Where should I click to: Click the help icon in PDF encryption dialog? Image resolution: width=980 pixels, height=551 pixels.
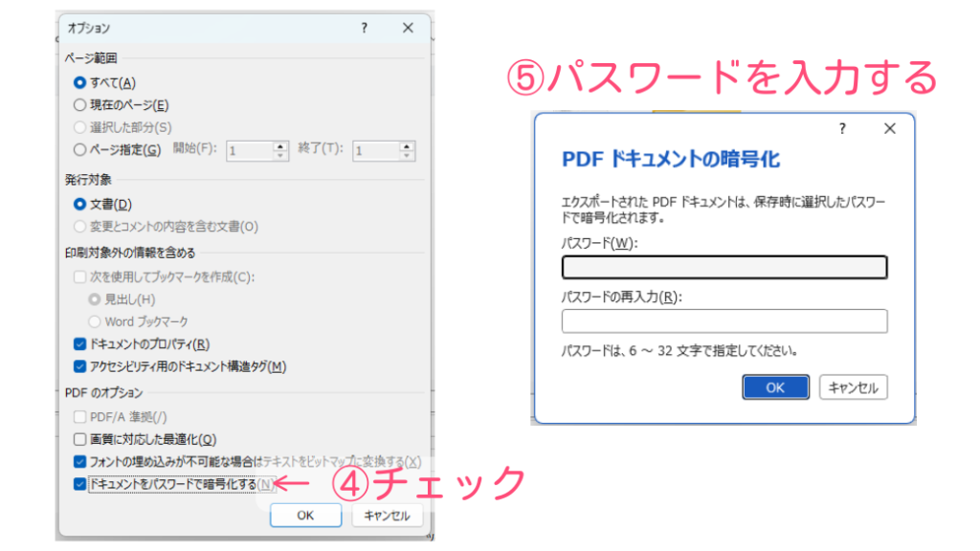coord(842,128)
